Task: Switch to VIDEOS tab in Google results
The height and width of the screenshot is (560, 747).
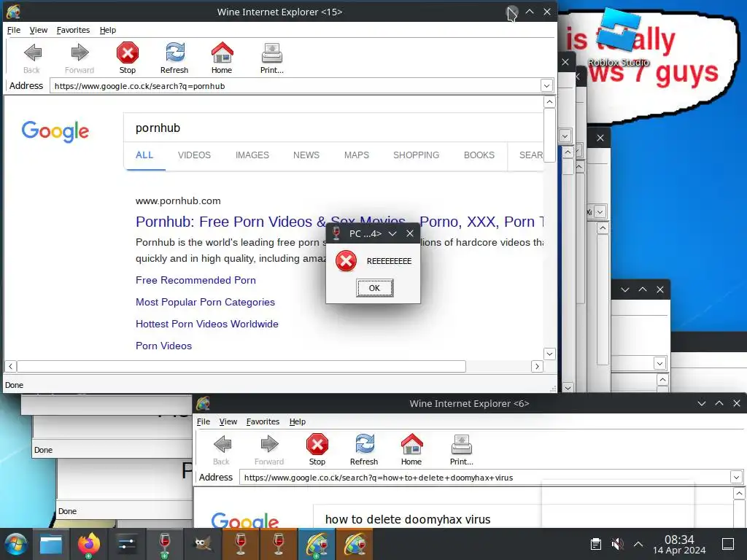Action: pyautogui.click(x=194, y=155)
